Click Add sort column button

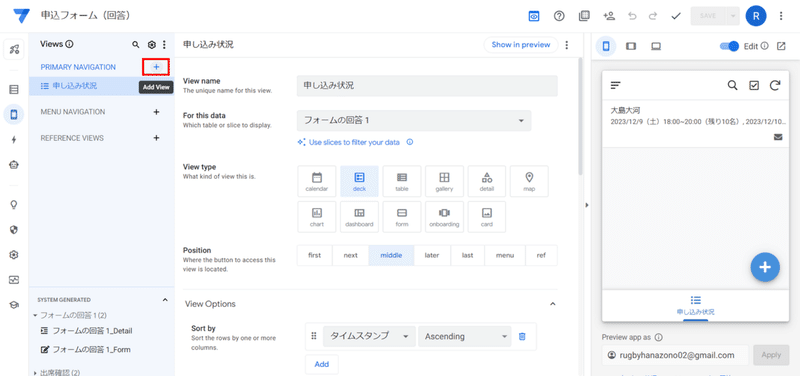point(321,364)
